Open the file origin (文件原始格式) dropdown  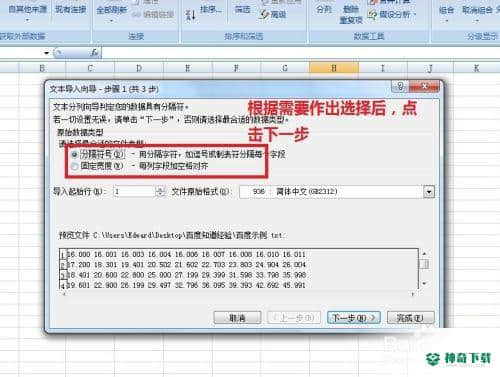click(429, 192)
